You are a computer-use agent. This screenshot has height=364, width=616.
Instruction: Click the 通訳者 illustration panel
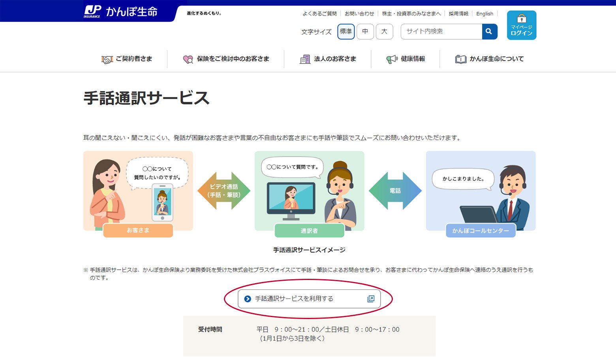309,194
